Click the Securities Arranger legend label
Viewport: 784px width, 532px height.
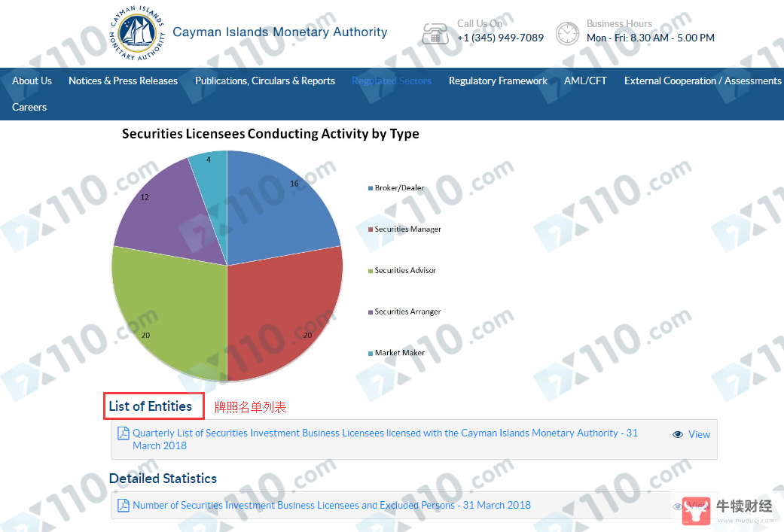(407, 312)
